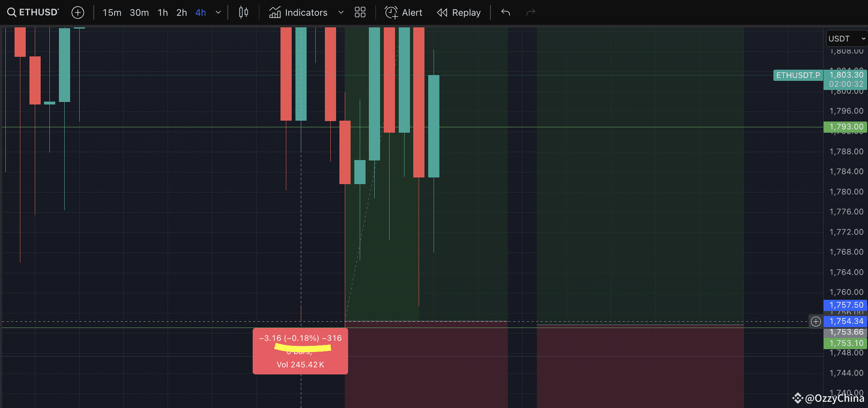Viewport: 868px width, 408px height.
Task: Open the indicator templates grid icon
Action: pos(360,12)
